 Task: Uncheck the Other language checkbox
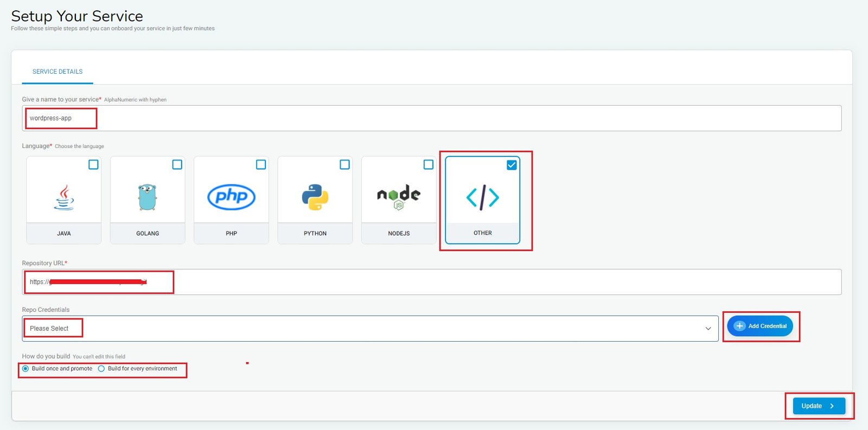(x=512, y=165)
